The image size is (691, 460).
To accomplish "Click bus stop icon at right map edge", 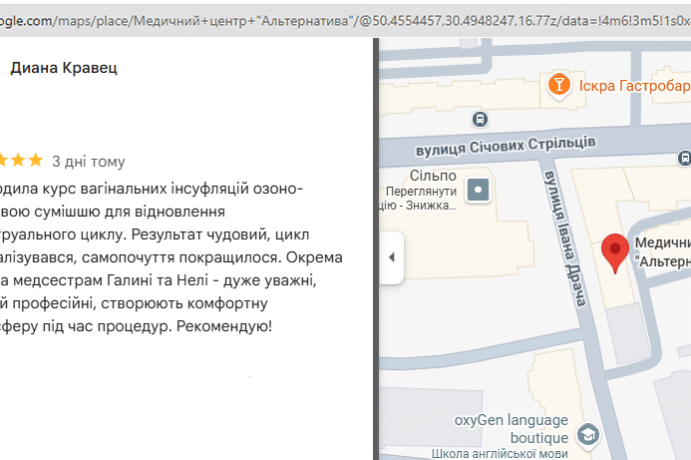I will tap(684, 158).
